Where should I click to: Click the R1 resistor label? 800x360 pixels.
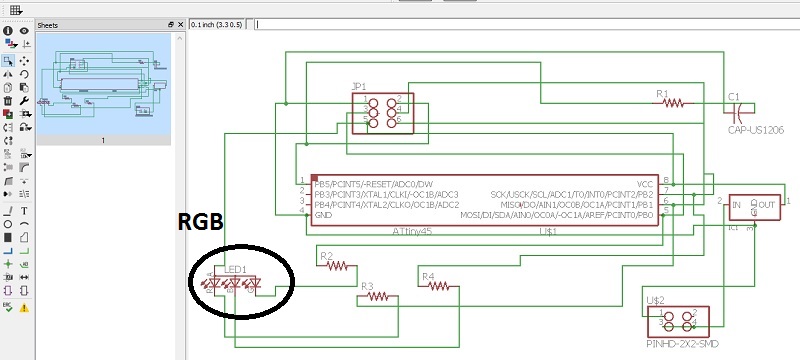click(x=662, y=93)
